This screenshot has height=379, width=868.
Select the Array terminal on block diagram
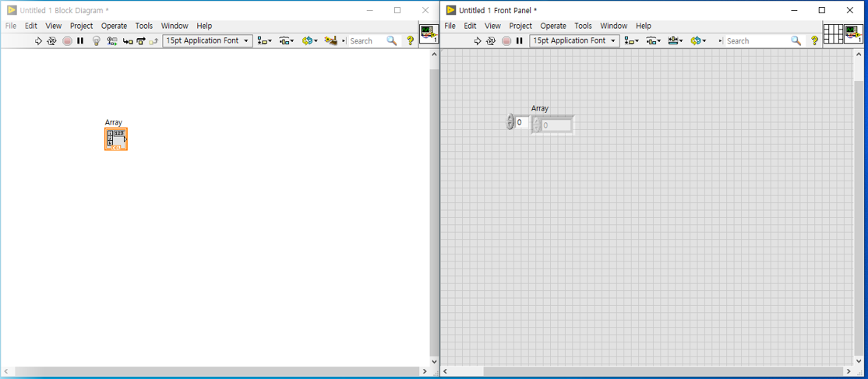tap(115, 139)
